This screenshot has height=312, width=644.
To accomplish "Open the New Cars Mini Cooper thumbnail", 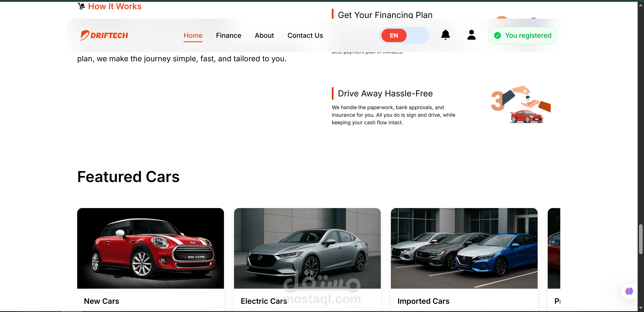I will [150, 248].
